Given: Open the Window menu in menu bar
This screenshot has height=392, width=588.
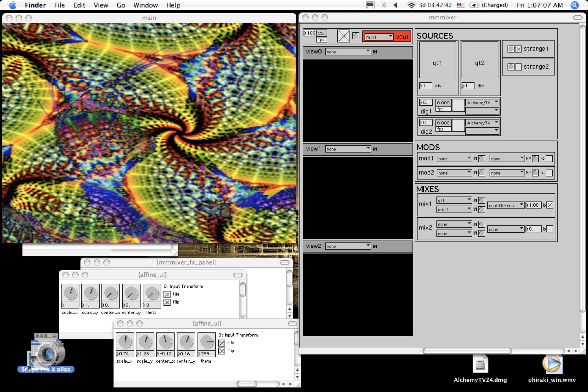Looking at the screenshot, I should pos(145,5).
